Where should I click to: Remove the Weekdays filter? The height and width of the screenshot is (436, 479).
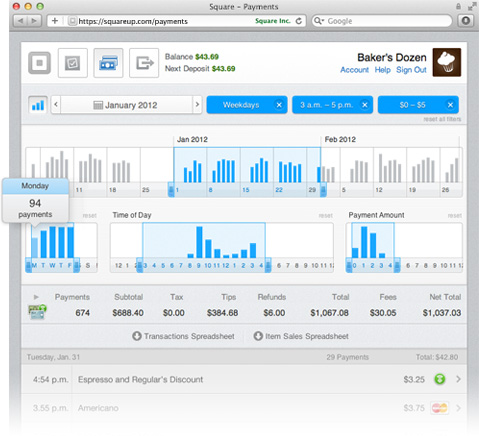click(279, 105)
